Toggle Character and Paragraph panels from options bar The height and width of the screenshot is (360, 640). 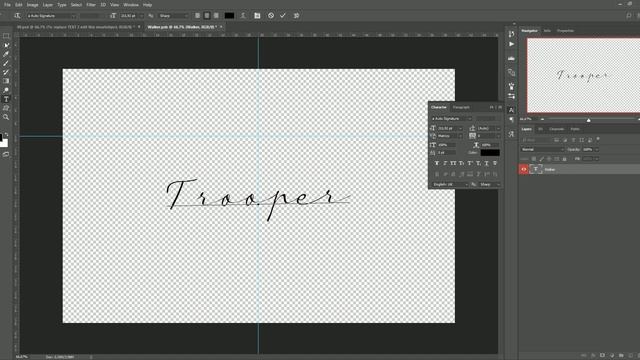pos(257,16)
